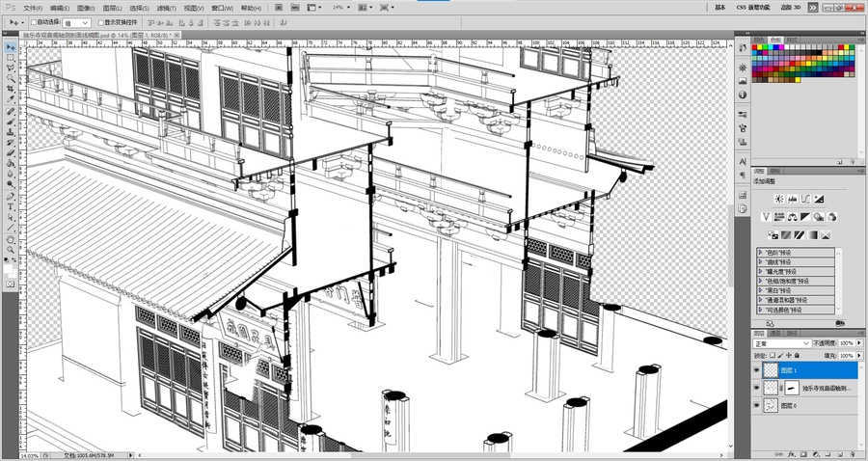868x461 pixels.
Task: Open the blend mode 正常 dropdown
Action: click(783, 343)
